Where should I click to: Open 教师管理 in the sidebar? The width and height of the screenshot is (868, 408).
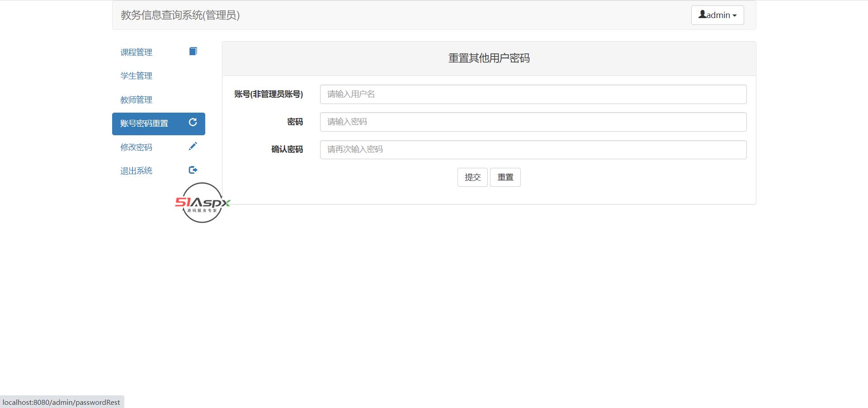(x=159, y=100)
